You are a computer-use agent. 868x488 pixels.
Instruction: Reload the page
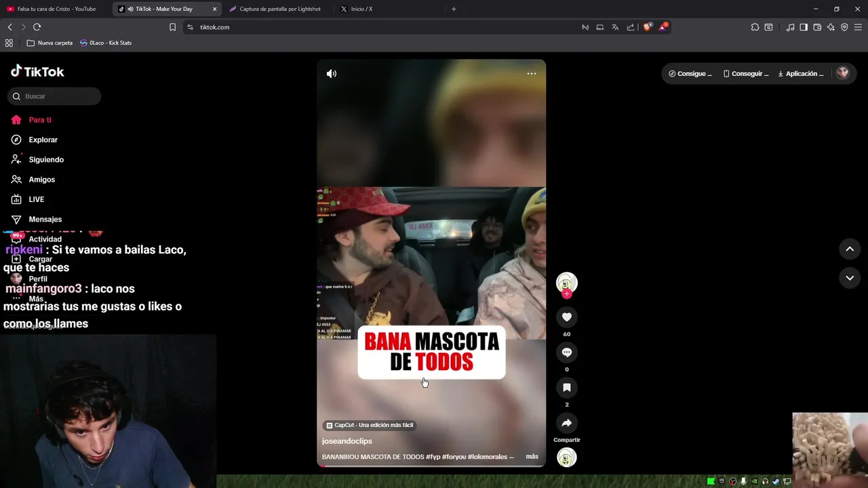37,27
